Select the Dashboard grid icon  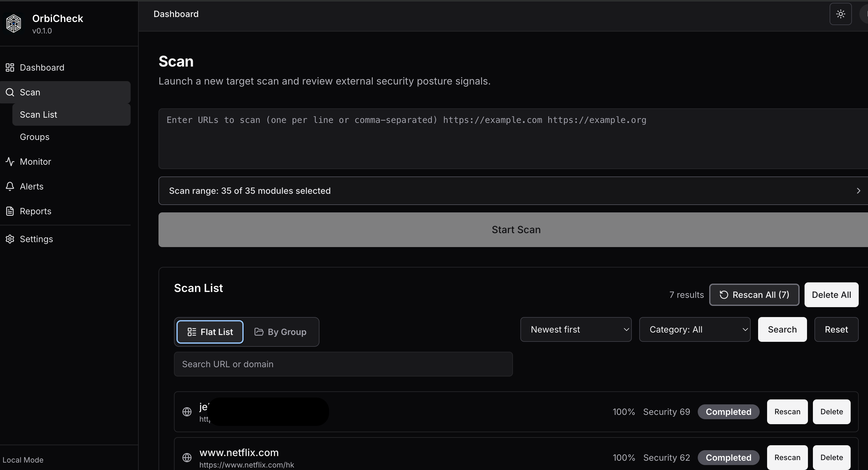10,67
